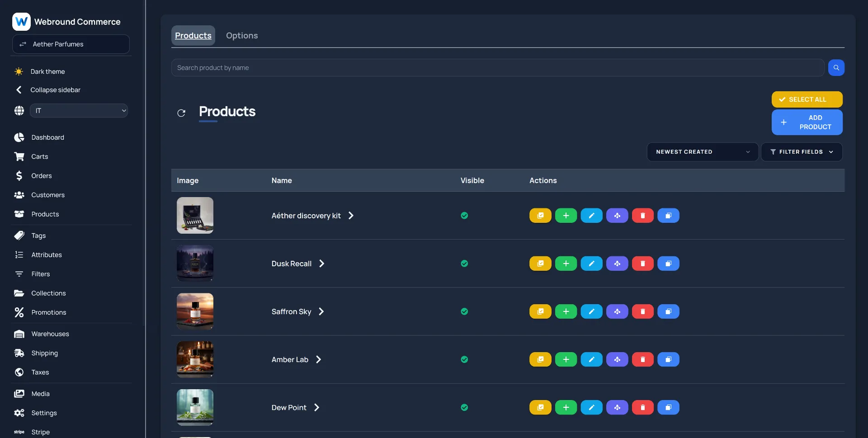
Task: Click the Aéther discovery kit product thumbnail
Action: (195, 216)
